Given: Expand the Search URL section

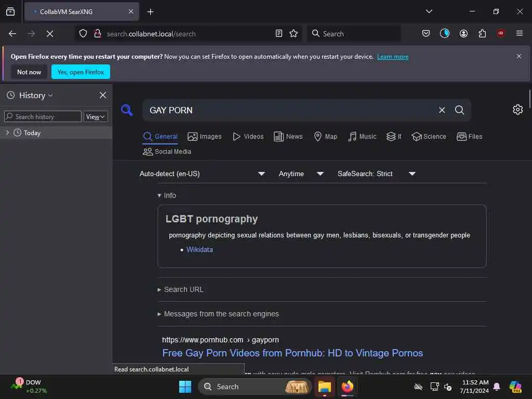Looking at the screenshot, I should click(180, 289).
